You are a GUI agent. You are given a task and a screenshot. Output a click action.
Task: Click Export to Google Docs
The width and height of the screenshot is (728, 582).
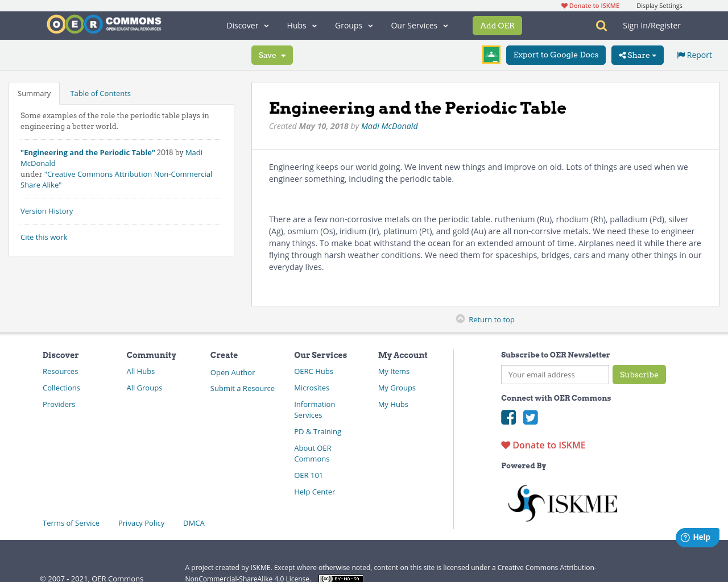(556, 55)
